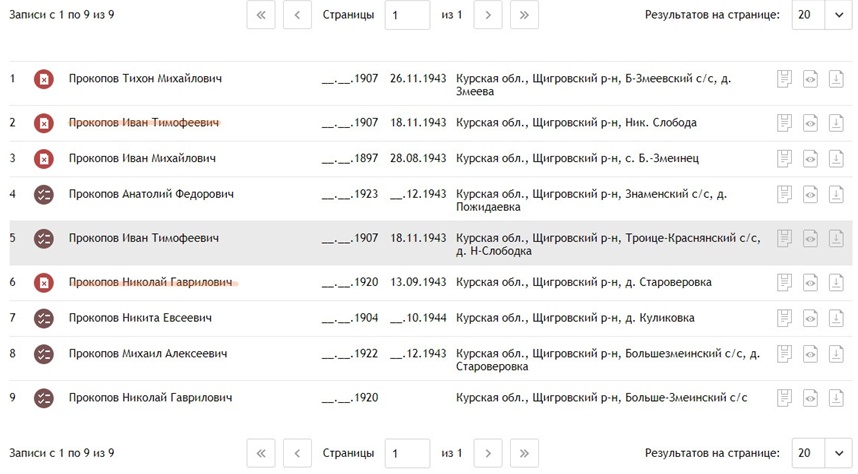
Task: Open record Прокопов Иван Тимофеевич in row 2
Action: (x=144, y=123)
